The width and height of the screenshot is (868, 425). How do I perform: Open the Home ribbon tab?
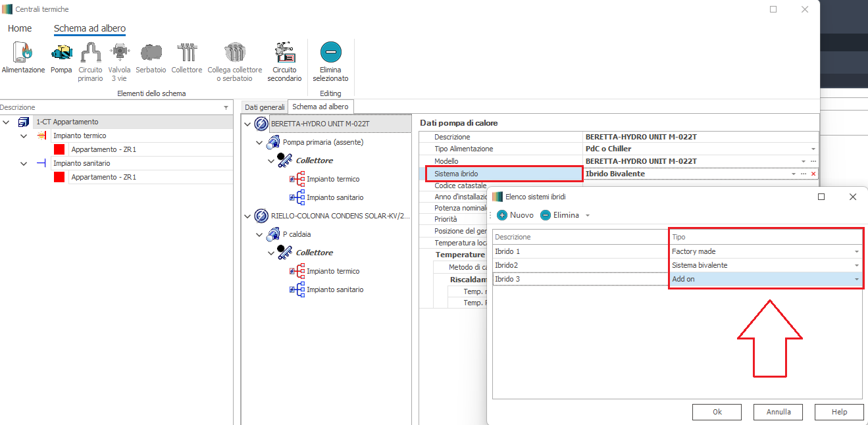point(20,28)
